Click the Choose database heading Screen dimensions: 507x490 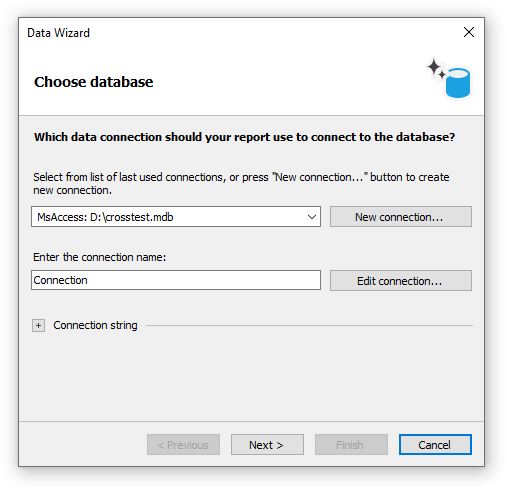[x=93, y=82]
